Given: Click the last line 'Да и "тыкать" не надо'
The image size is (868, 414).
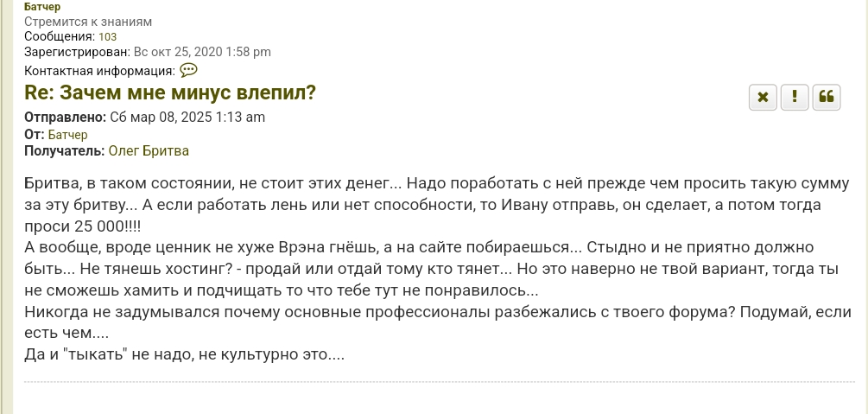Looking at the screenshot, I should coord(185,354).
